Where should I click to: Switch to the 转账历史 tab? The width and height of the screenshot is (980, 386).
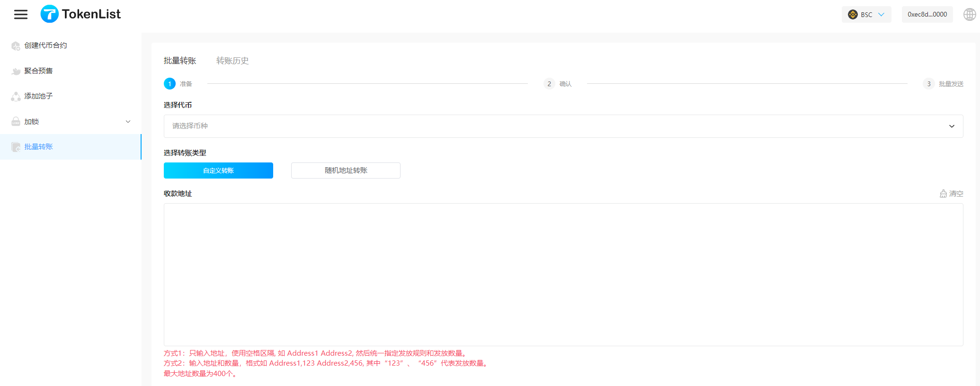click(232, 61)
